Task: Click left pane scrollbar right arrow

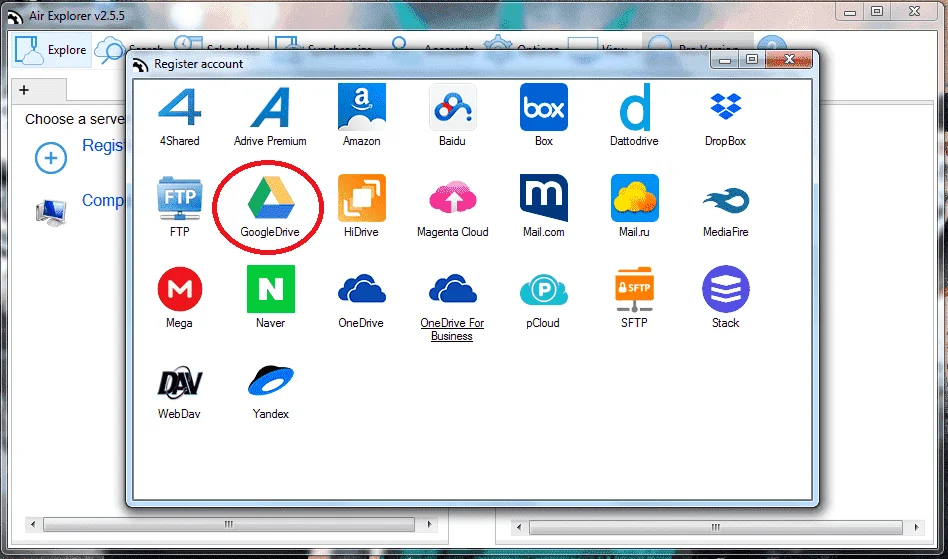Action: [x=429, y=524]
